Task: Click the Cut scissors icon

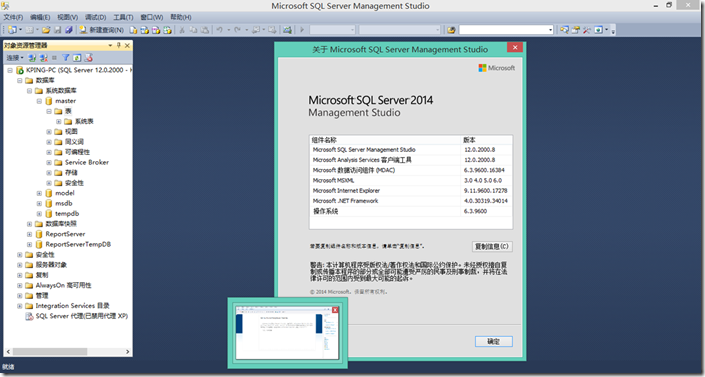Action: 182,30
